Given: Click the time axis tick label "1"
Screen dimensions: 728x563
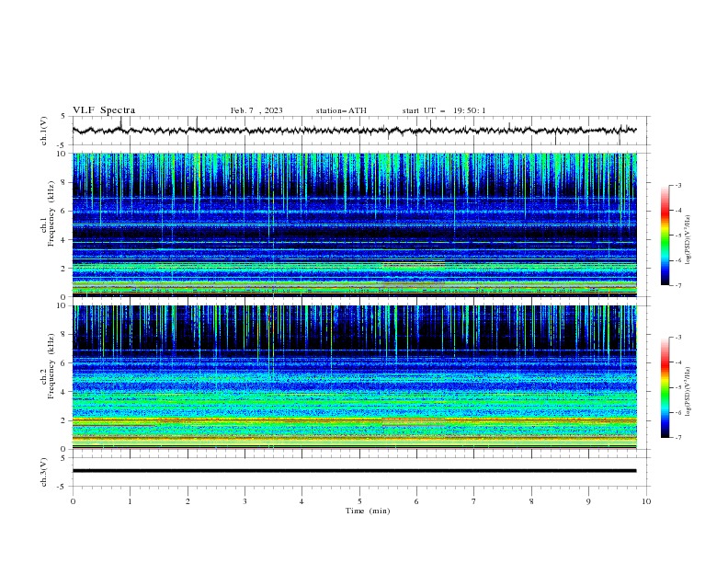Looking at the screenshot, I should (x=130, y=501).
